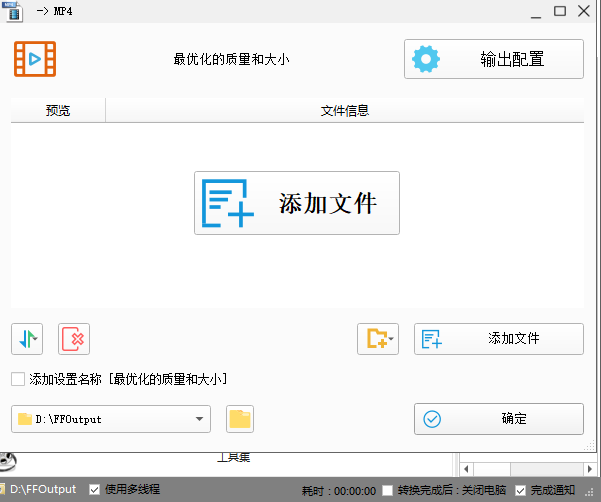Image resolution: width=601 pixels, height=502 pixels.
Task: Toggle 转换完成后：关闭电脑 checkbox
Action: (388, 490)
